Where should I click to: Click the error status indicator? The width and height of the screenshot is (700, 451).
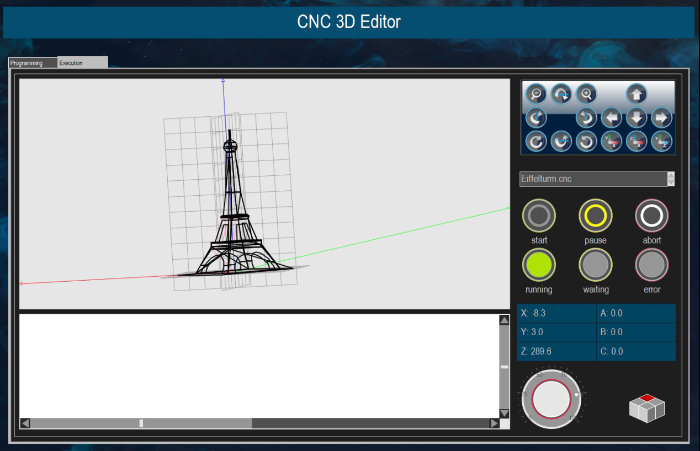pos(652,265)
